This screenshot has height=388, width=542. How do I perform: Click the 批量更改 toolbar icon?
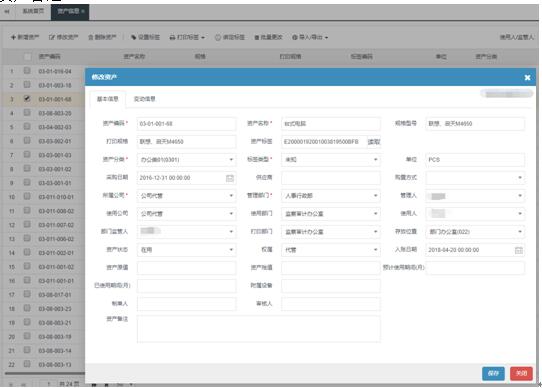(x=257, y=37)
